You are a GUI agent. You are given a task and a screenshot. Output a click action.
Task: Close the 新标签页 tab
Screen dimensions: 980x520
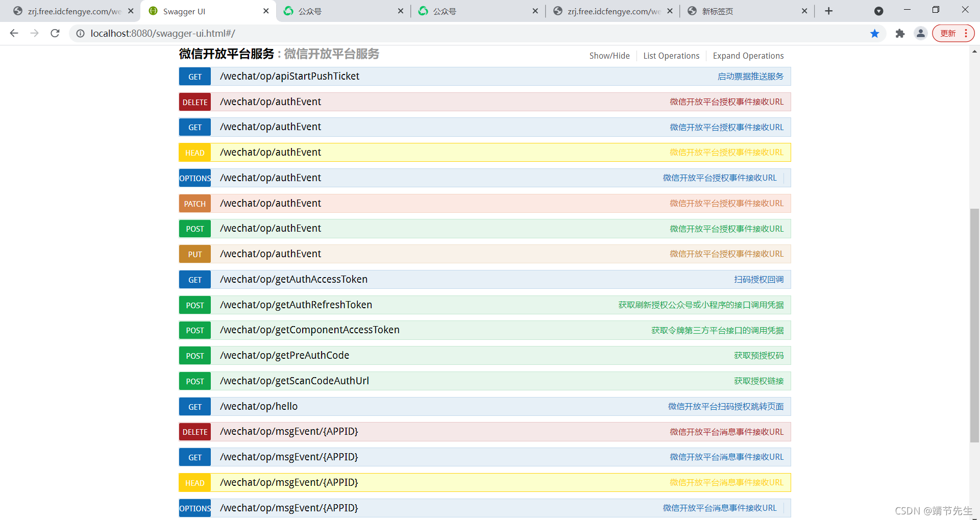804,11
